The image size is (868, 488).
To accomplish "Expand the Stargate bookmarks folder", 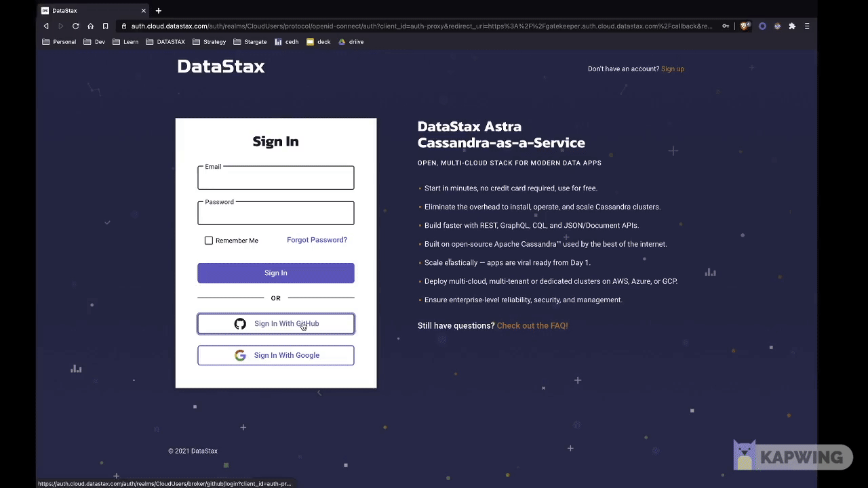I will (x=250, y=42).
